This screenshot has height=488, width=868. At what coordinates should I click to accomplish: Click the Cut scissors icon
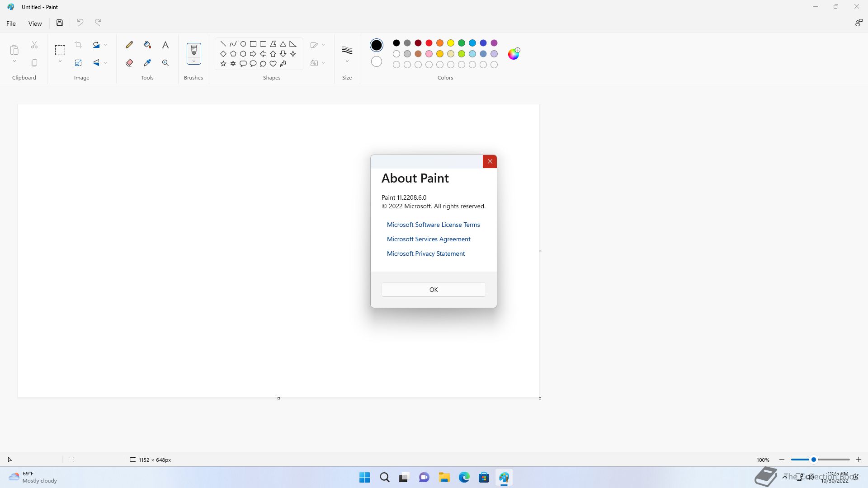click(34, 45)
